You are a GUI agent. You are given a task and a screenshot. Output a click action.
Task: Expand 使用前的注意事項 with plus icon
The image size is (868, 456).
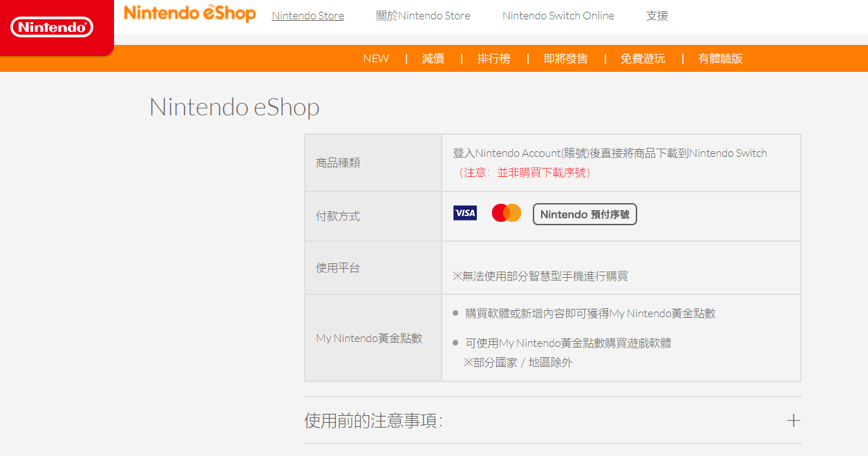click(x=793, y=420)
